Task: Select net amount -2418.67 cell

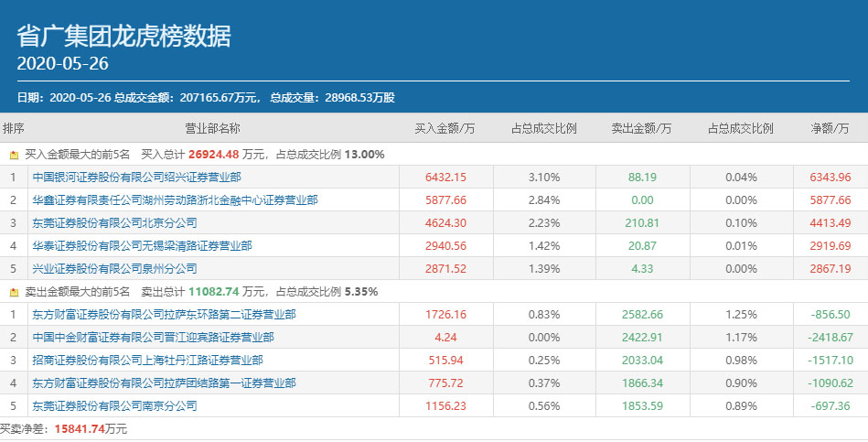Action: pyautogui.click(x=830, y=338)
